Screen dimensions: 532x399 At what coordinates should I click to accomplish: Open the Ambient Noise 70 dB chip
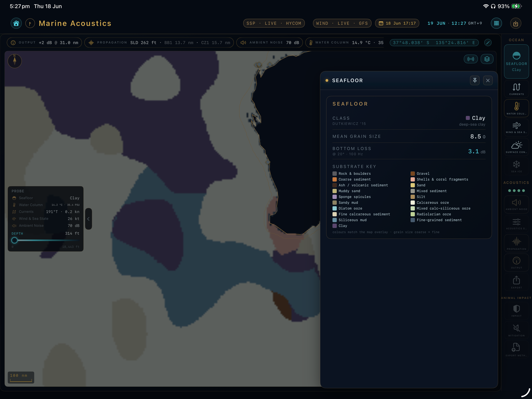[x=270, y=43]
